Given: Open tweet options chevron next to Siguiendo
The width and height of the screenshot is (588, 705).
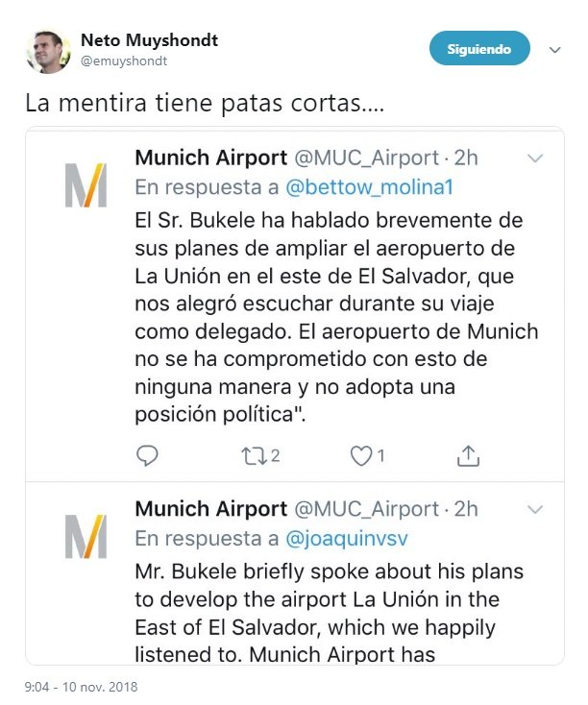Looking at the screenshot, I should point(554,49).
